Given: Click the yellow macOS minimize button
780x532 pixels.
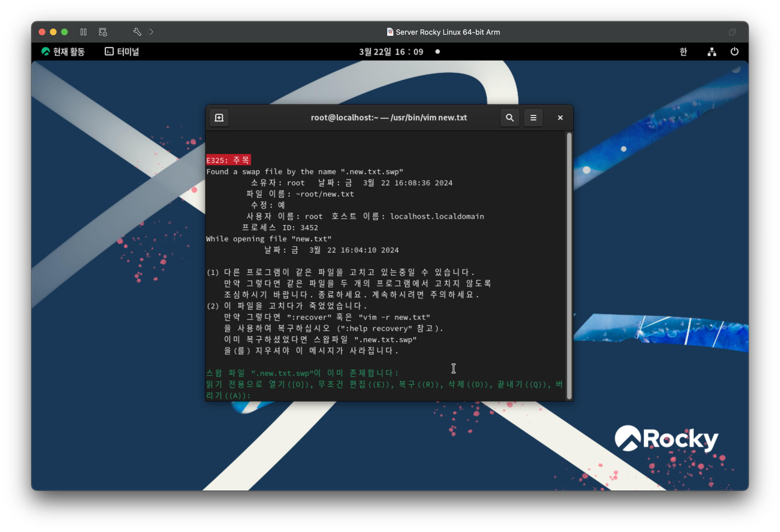Looking at the screenshot, I should (x=53, y=32).
